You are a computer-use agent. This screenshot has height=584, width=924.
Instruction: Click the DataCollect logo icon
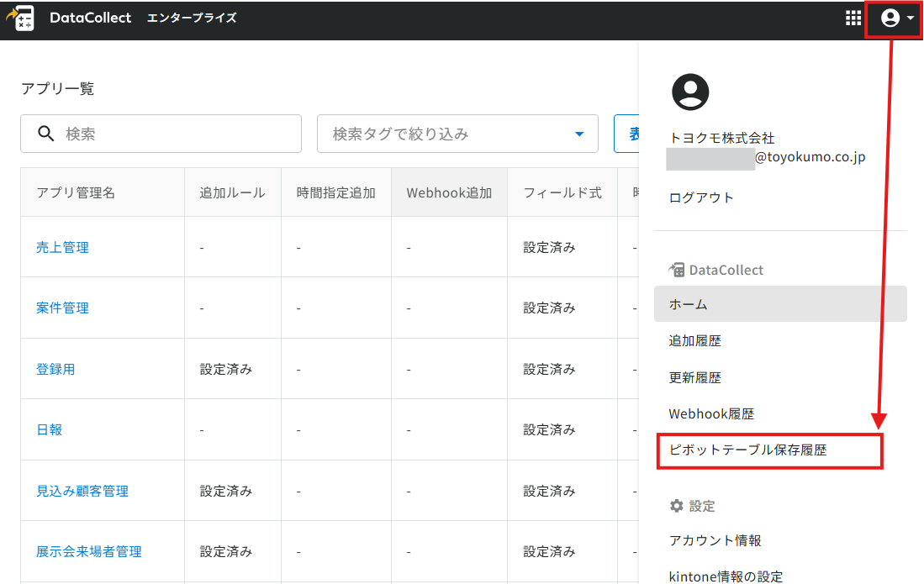(x=20, y=18)
